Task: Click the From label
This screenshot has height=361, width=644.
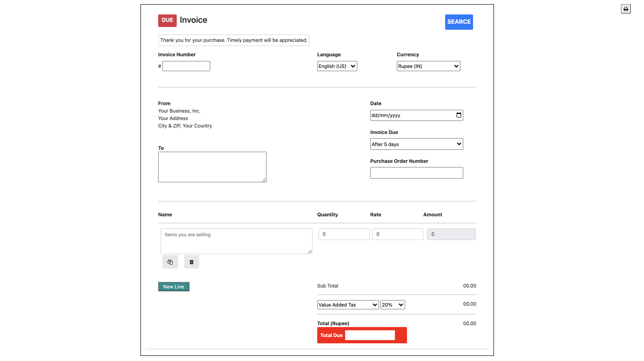Action: 164,104
